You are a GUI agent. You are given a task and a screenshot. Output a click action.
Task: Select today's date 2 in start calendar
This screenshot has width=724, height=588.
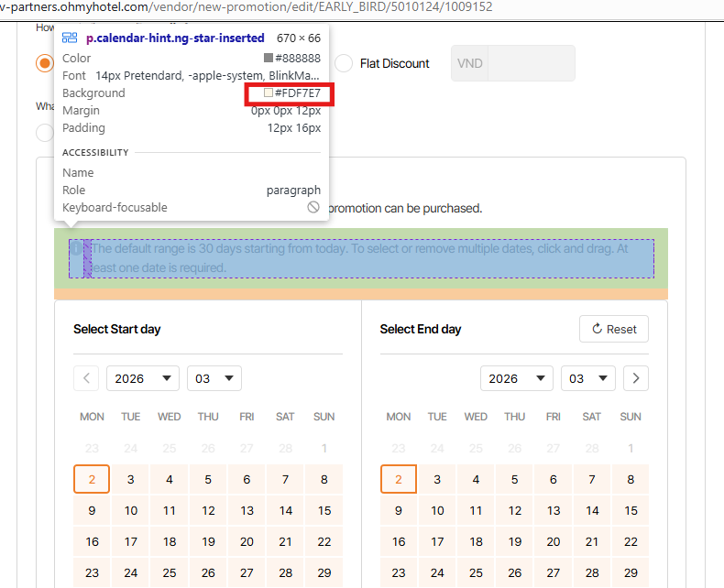(x=92, y=479)
